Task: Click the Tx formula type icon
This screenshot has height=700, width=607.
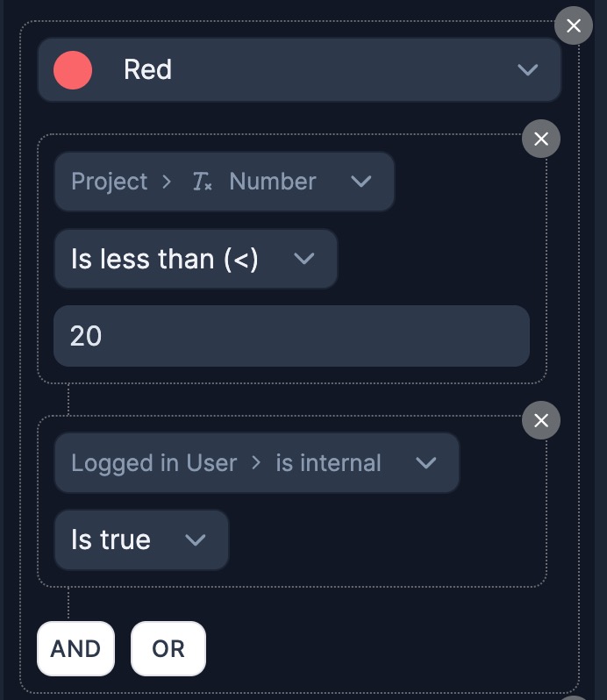Action: [202, 182]
